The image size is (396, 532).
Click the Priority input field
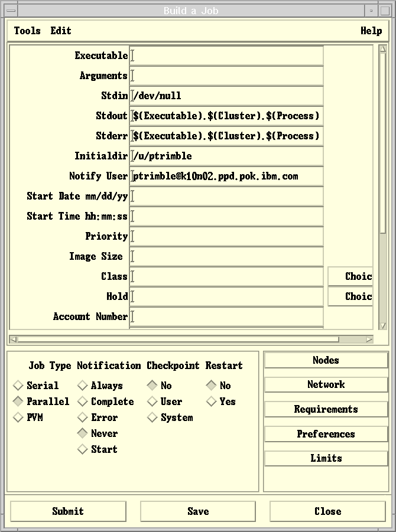tap(226, 236)
